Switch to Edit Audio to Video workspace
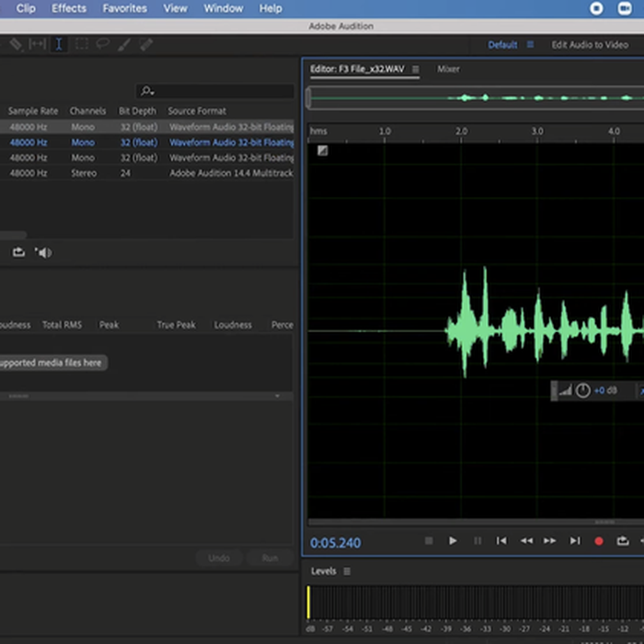The height and width of the screenshot is (644, 644). point(589,44)
